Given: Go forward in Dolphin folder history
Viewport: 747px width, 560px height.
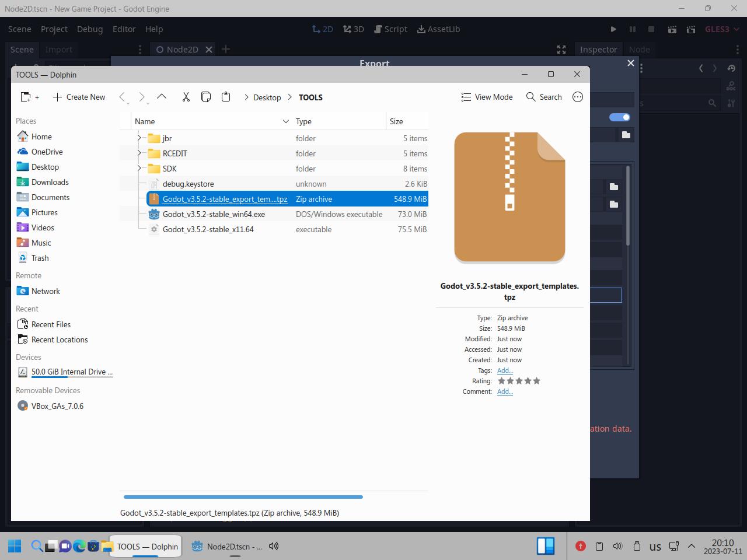Looking at the screenshot, I should tap(142, 97).
